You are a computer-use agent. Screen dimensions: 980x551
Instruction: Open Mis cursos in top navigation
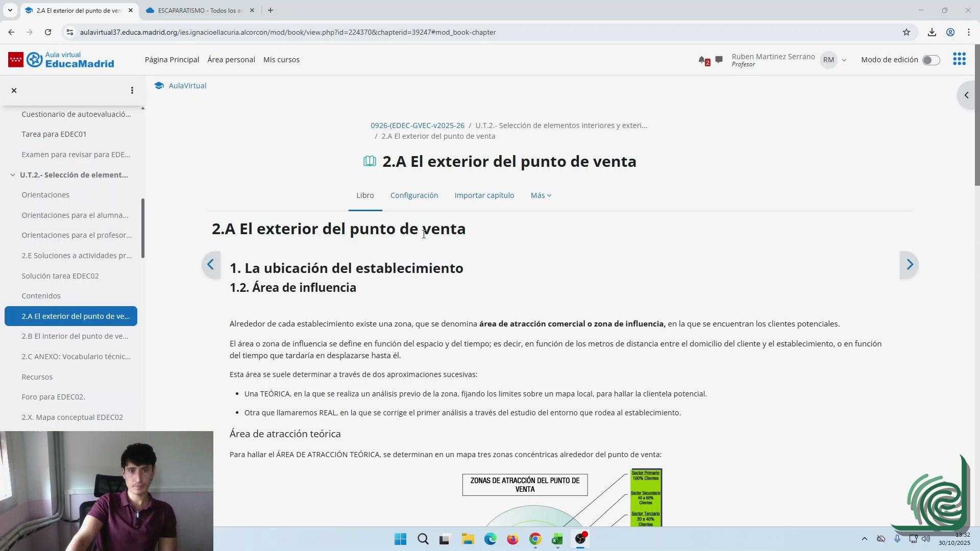281,60
